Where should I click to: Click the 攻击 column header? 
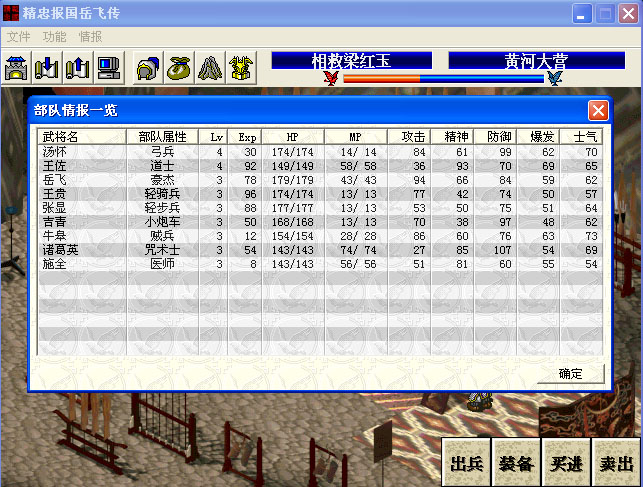pos(409,137)
